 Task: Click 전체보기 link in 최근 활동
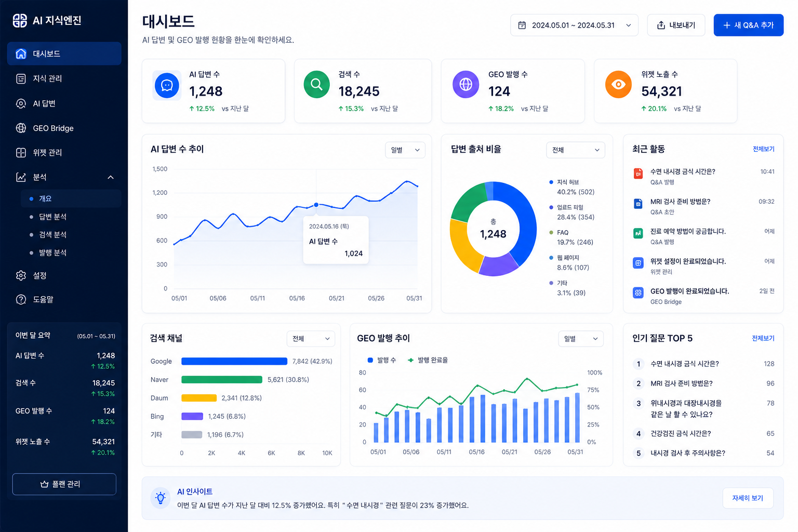click(763, 149)
